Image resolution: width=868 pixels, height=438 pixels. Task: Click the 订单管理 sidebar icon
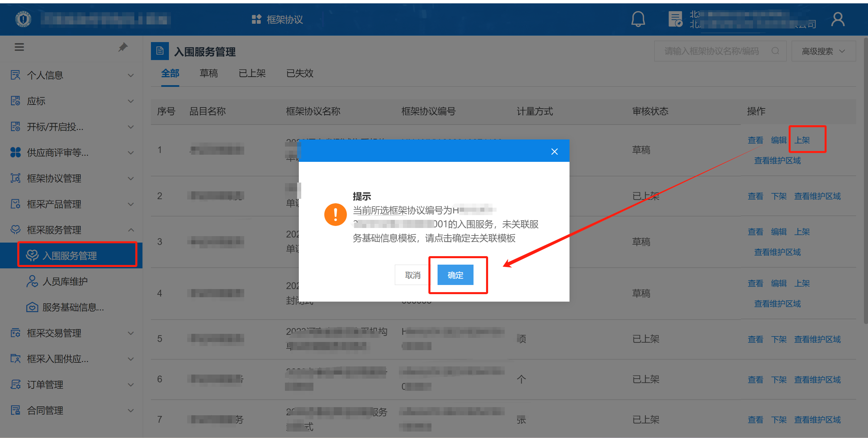(16, 384)
